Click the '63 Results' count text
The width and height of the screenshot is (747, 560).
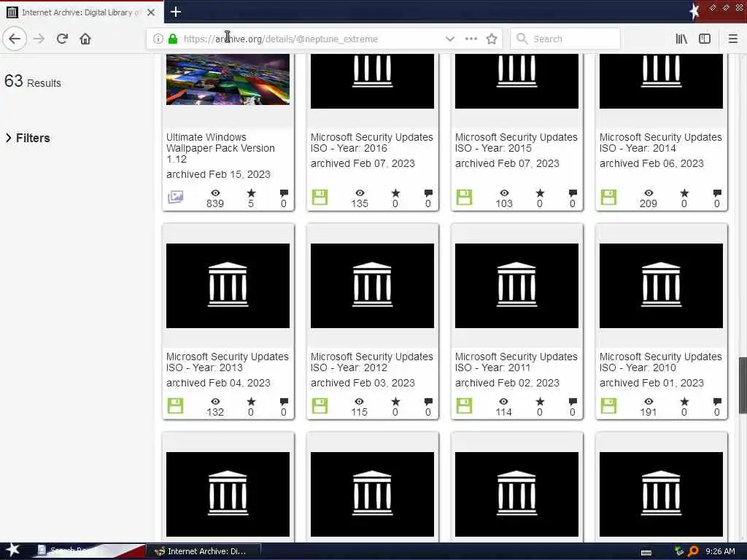(x=33, y=82)
